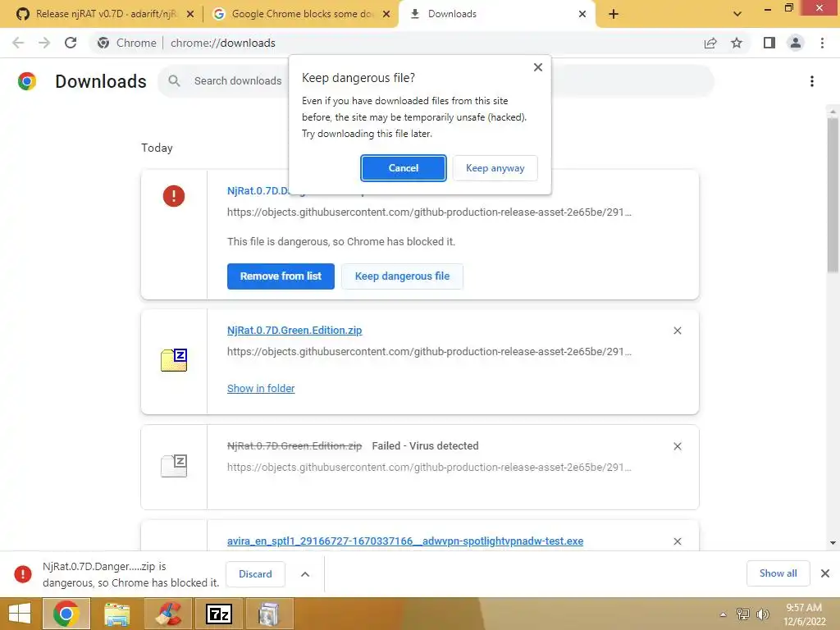Viewport: 840px width, 630px height.
Task: Close the Google Chrome blocks tab
Action: [386, 15]
